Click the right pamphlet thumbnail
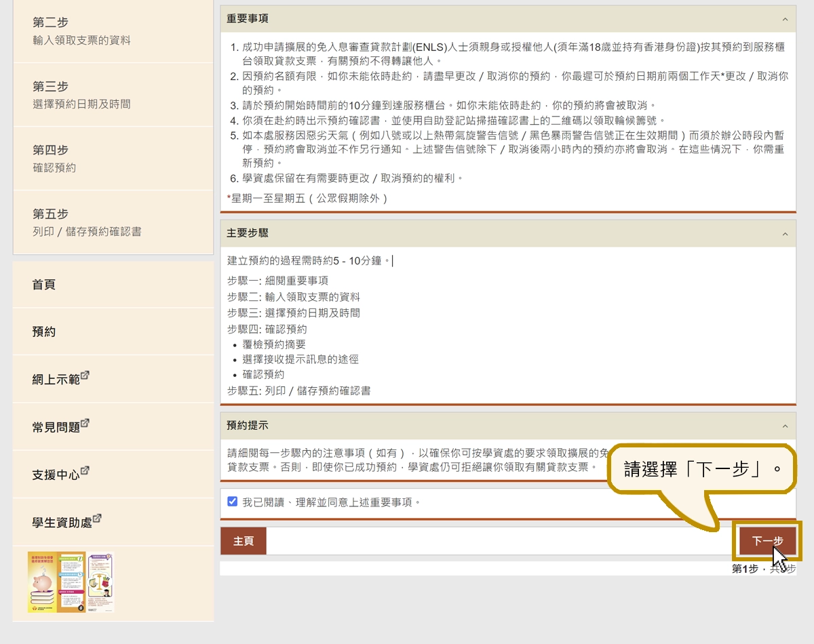 tap(100, 581)
